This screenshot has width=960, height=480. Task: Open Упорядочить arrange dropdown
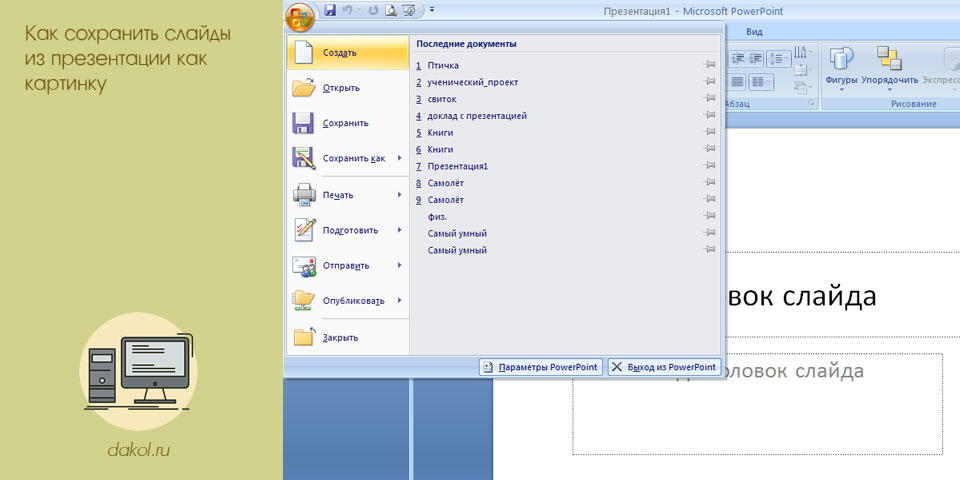890,69
